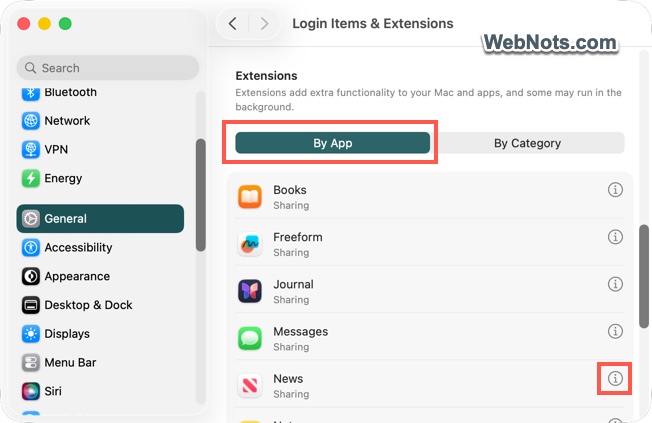The height and width of the screenshot is (423, 652).
Task: Click the Freeform app icon
Action: pyautogui.click(x=249, y=244)
